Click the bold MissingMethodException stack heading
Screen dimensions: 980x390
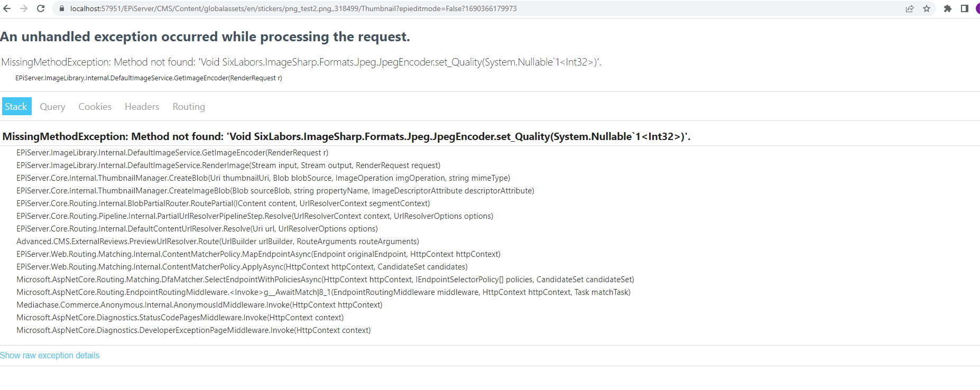[x=346, y=136]
